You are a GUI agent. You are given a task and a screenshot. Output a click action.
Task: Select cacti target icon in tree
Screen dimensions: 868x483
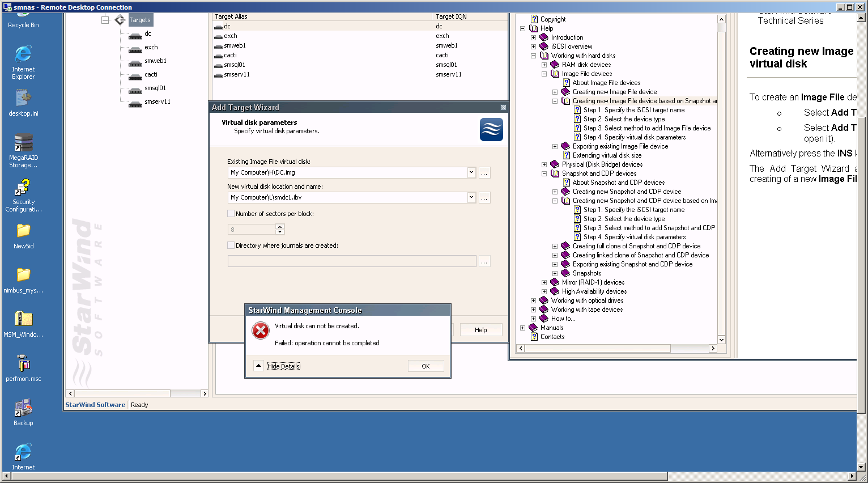point(135,76)
